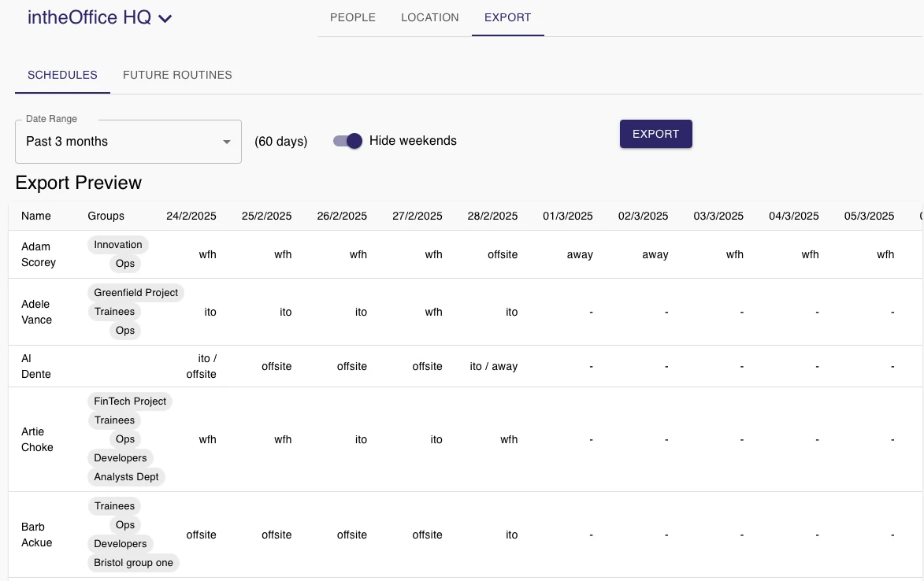Open the Date Range dropdown
The width and height of the screenshot is (924, 581).
click(x=128, y=142)
